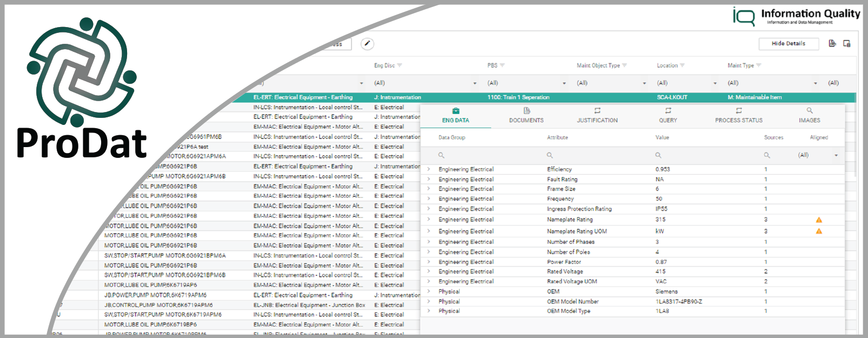Click the Rated Voltage value 415
Viewport: 868px width, 338px height.
coord(660,271)
